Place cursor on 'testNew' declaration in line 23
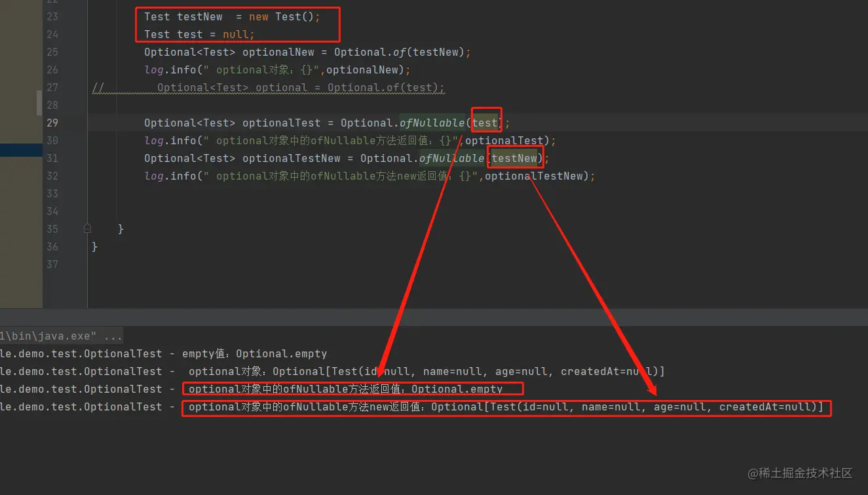Image resolution: width=868 pixels, height=495 pixels. pyautogui.click(x=200, y=16)
